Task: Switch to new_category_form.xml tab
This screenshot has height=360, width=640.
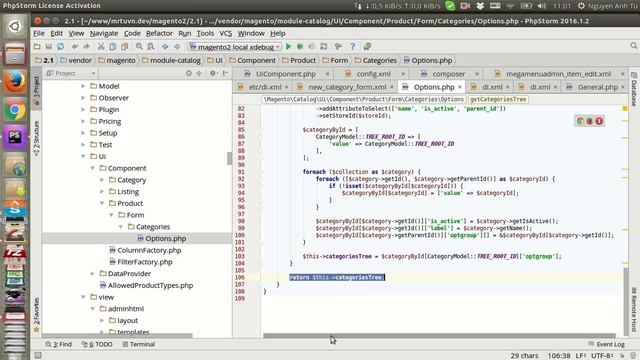Action: tap(347, 87)
